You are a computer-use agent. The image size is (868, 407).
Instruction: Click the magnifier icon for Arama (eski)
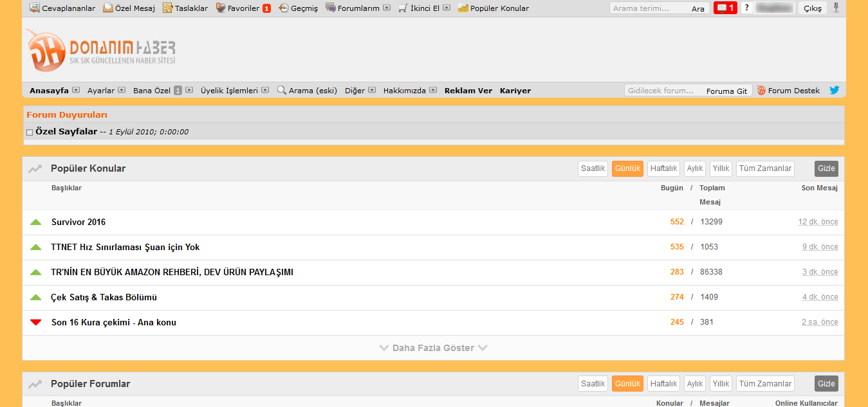282,90
